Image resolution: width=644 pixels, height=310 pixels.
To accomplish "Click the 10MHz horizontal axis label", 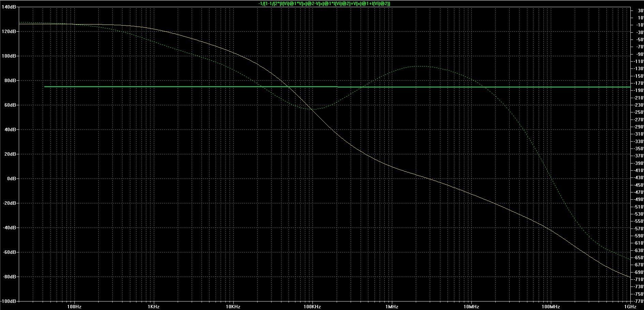I will (x=471, y=307).
